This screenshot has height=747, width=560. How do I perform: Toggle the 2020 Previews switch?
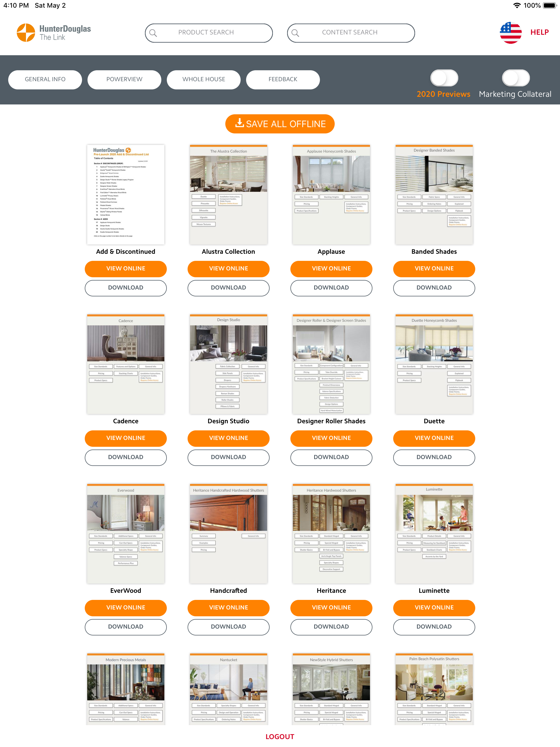click(x=444, y=78)
